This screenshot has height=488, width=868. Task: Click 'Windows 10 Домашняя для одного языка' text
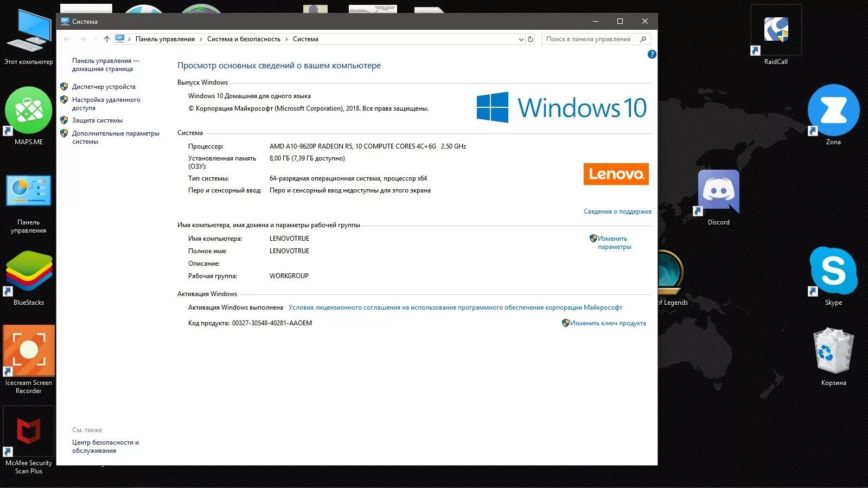point(250,96)
